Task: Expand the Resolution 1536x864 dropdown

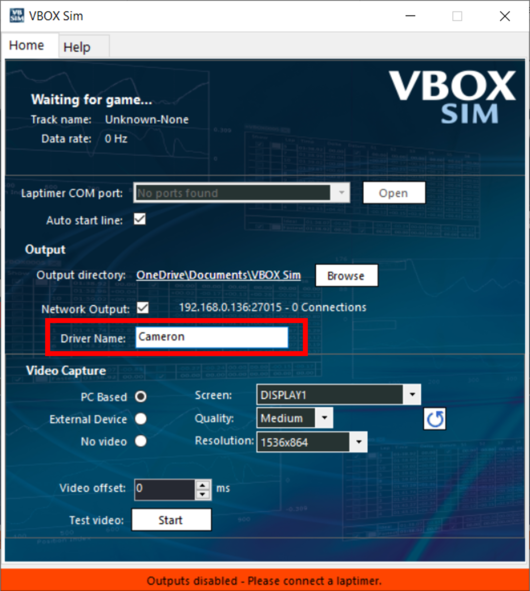Action: pos(312,442)
